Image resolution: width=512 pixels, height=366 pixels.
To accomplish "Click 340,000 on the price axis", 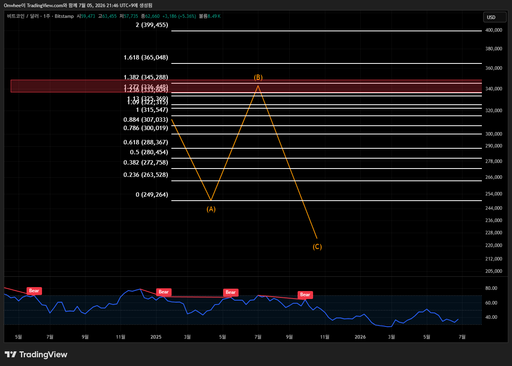I will click(494, 89).
